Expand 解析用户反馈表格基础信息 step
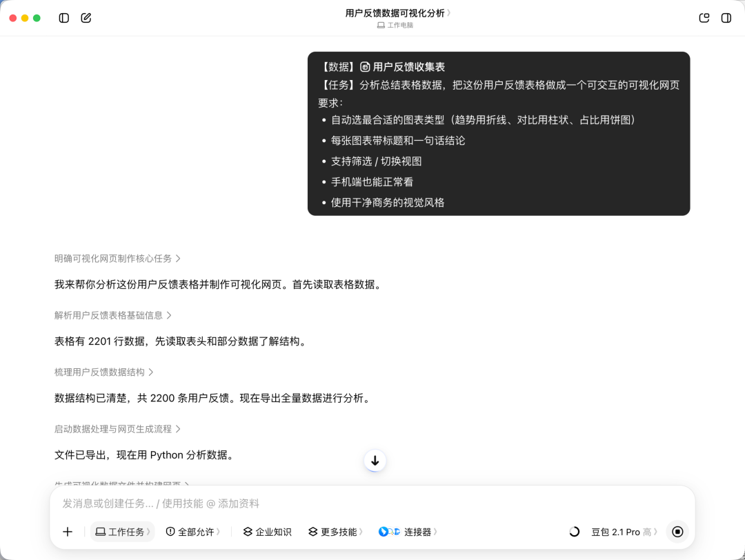The height and width of the screenshot is (560, 745). 112,315
